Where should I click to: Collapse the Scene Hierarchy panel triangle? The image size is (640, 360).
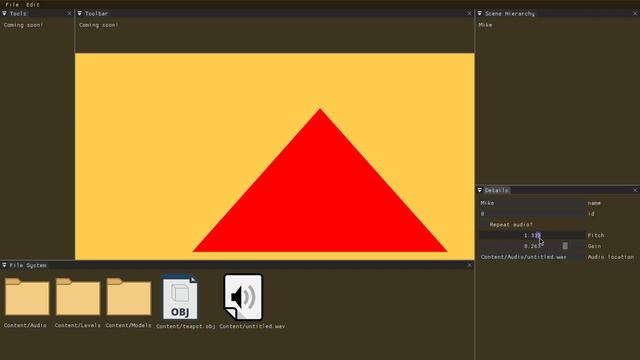click(x=480, y=13)
